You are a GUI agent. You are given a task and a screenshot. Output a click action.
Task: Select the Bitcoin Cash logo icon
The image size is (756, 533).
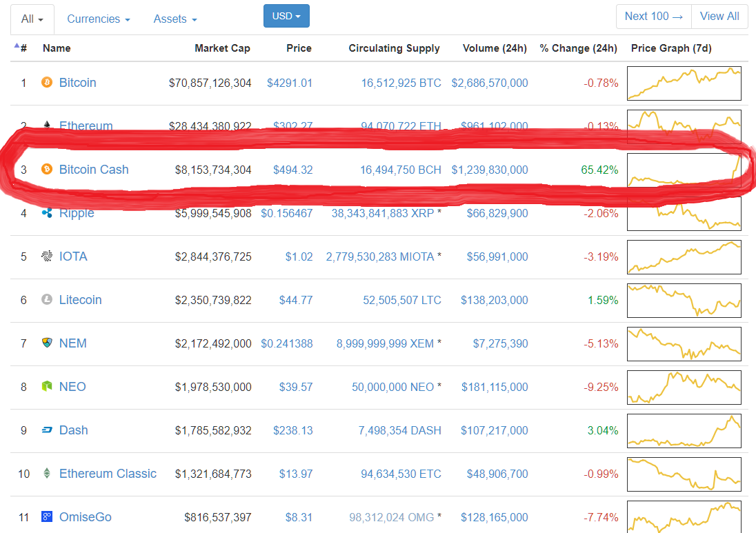tap(46, 170)
